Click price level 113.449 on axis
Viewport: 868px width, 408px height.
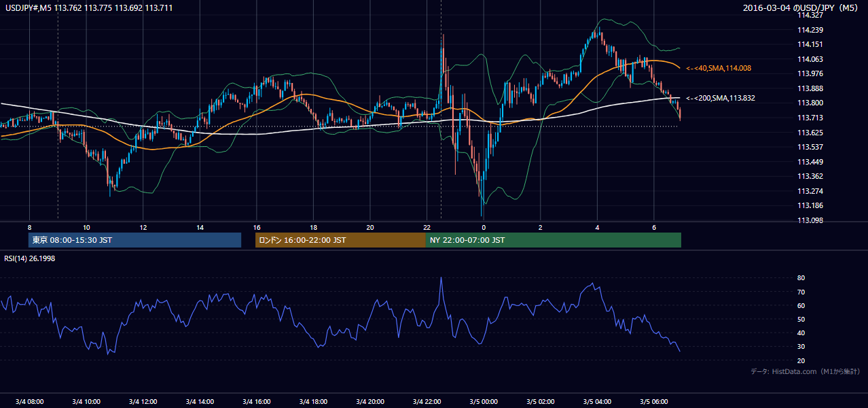pyautogui.click(x=810, y=162)
